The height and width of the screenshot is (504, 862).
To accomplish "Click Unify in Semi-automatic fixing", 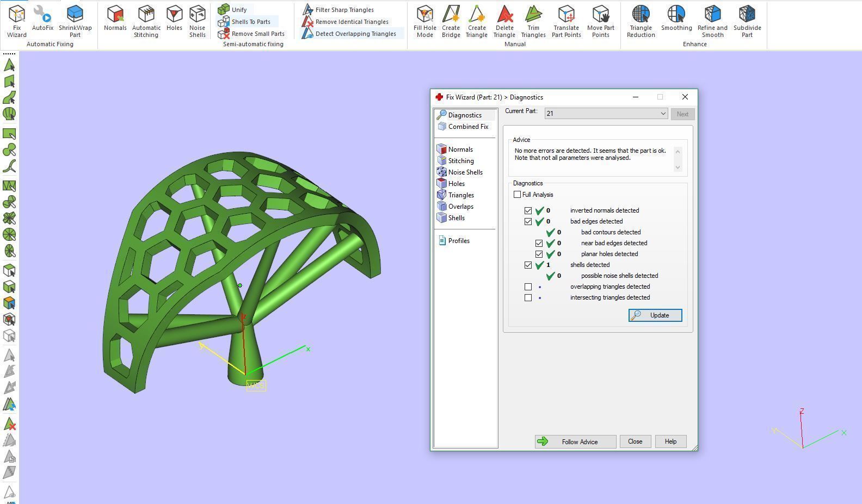I will pyautogui.click(x=233, y=10).
